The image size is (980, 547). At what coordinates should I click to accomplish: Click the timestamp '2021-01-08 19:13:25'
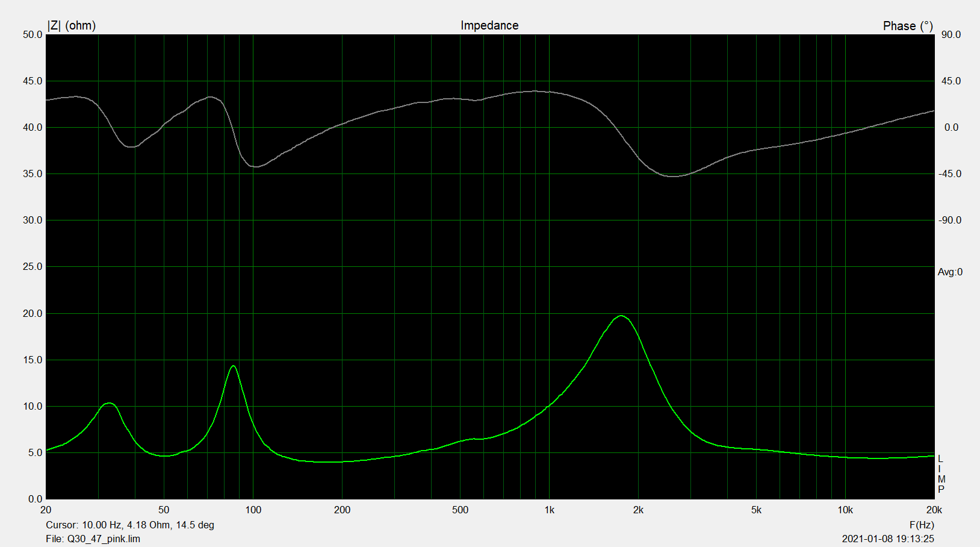point(888,539)
